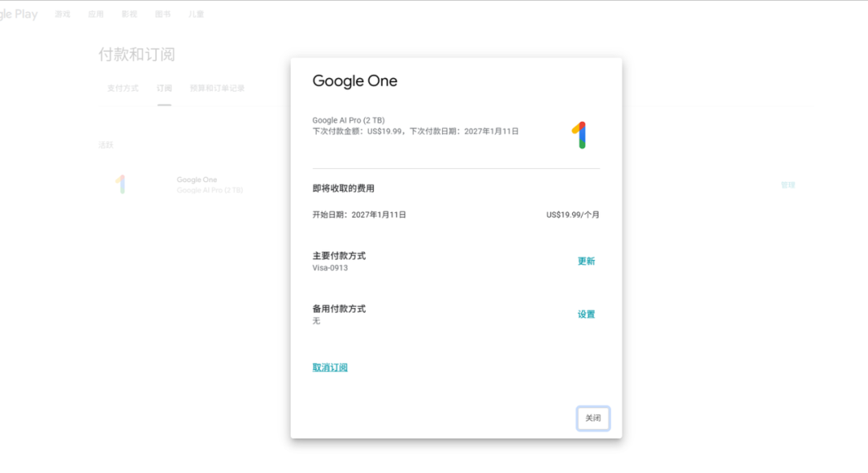Click background Google One subscription name
Image resolution: width=868 pixels, height=473 pixels.
(x=197, y=179)
